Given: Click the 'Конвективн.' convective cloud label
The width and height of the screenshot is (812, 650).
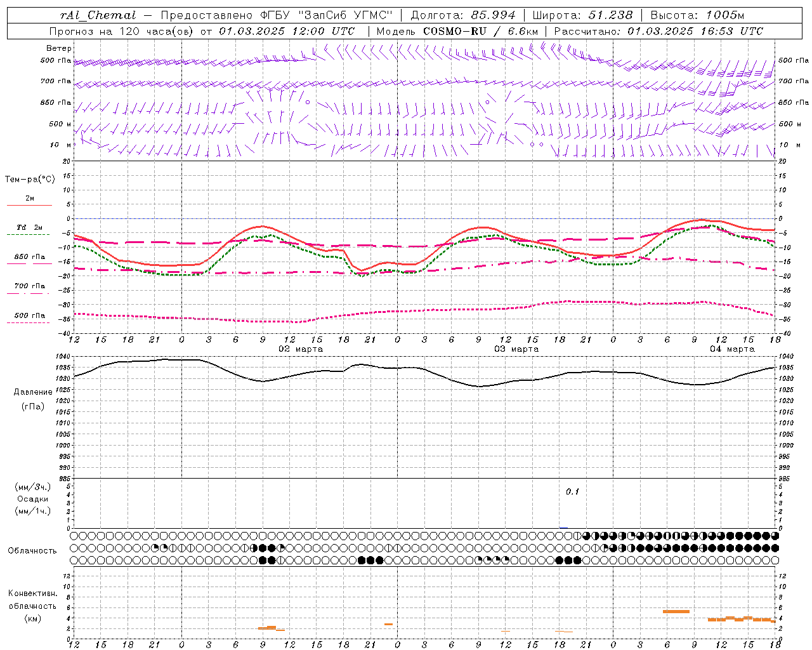Looking at the screenshot, I should click(32, 594).
